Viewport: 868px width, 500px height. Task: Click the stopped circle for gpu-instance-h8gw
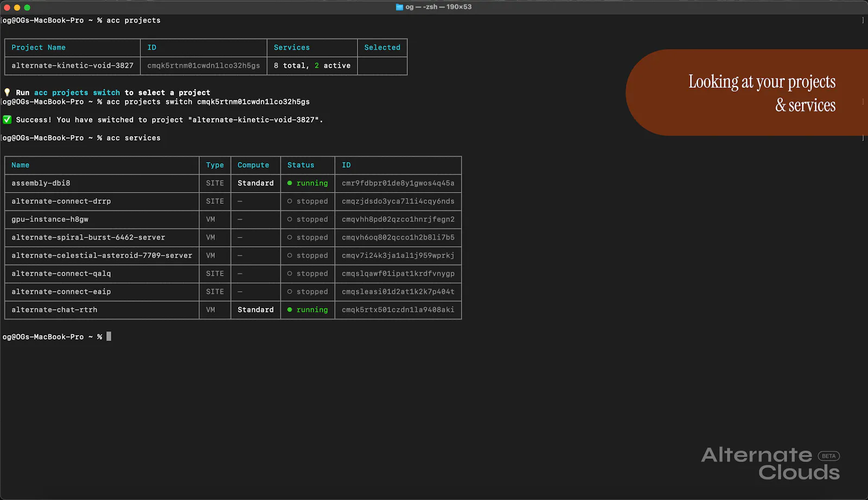coord(290,219)
